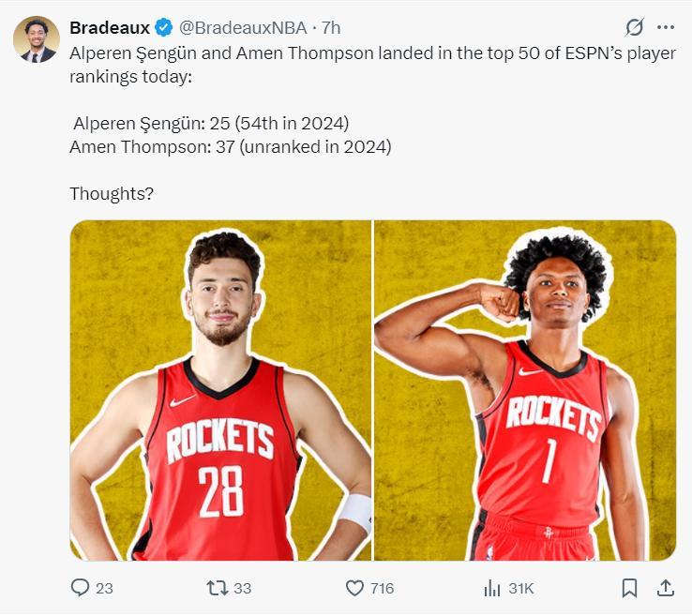The height and width of the screenshot is (616, 692).
Task: Click the like count 716
Action: [x=382, y=589]
